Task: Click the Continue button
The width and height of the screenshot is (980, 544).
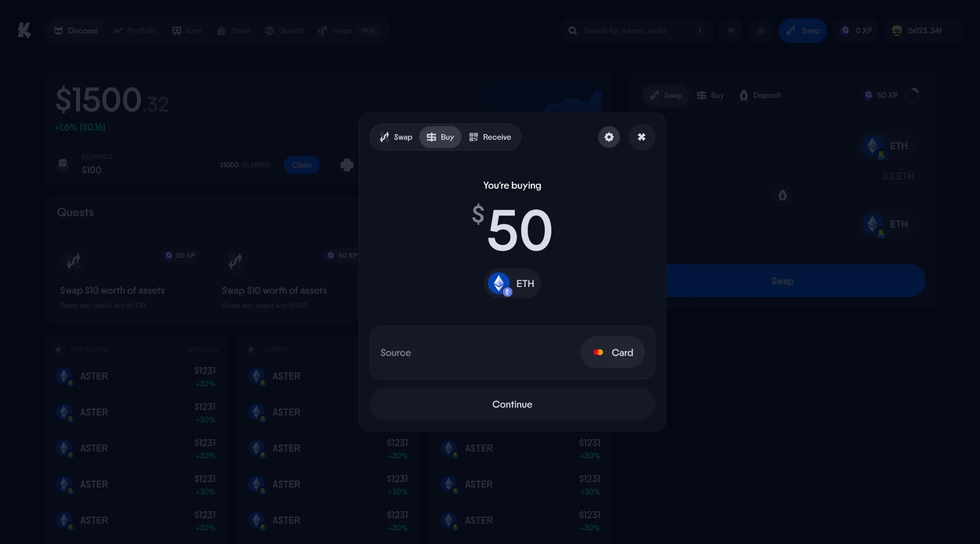Action: click(512, 404)
